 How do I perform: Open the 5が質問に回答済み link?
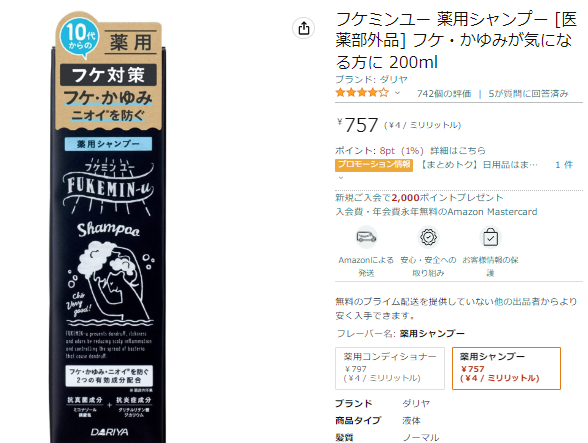tap(528, 93)
